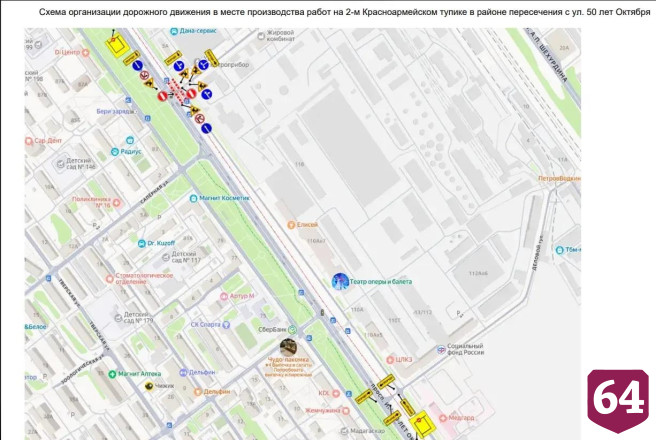The width and height of the screenshot is (656, 440).
Task: Select the Социальный фонд России icon
Action: point(441,349)
